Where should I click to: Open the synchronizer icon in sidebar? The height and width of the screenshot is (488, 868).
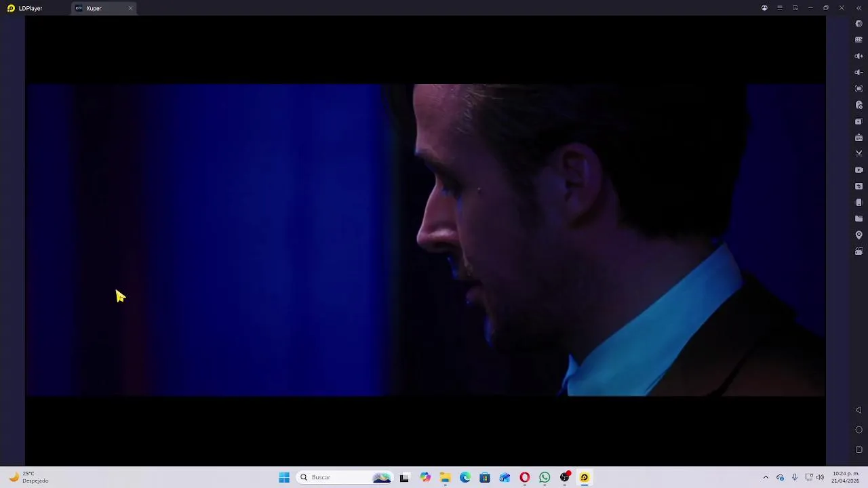[859, 186]
